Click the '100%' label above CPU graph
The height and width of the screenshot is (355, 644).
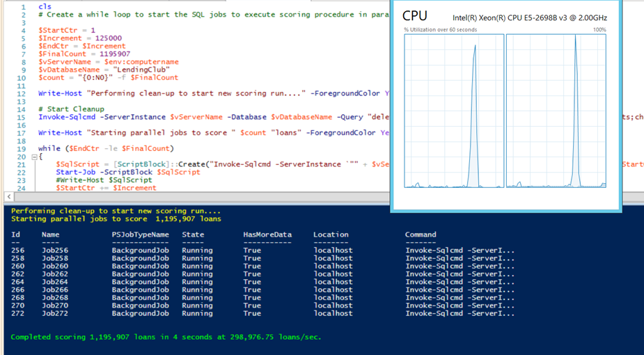click(x=599, y=29)
